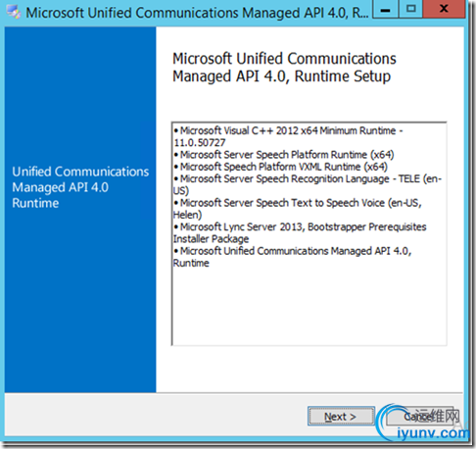
Task: Select the Lync Server 2013 Bootstrapper Prerequisites line
Action: click(300, 232)
